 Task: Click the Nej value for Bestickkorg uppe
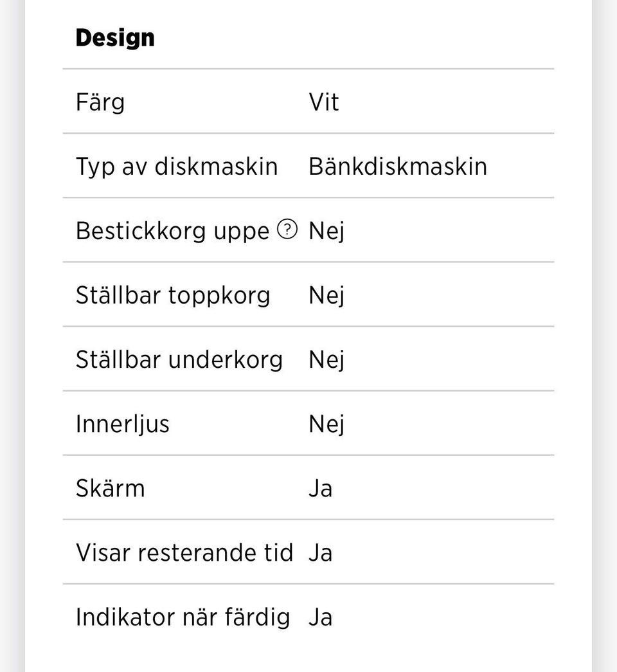pos(326,232)
